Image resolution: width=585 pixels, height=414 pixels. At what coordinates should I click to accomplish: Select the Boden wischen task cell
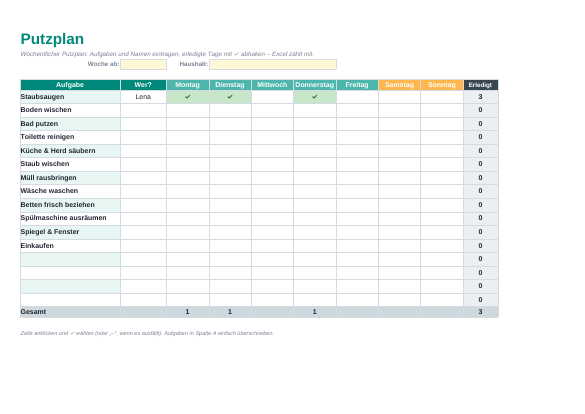70,110
